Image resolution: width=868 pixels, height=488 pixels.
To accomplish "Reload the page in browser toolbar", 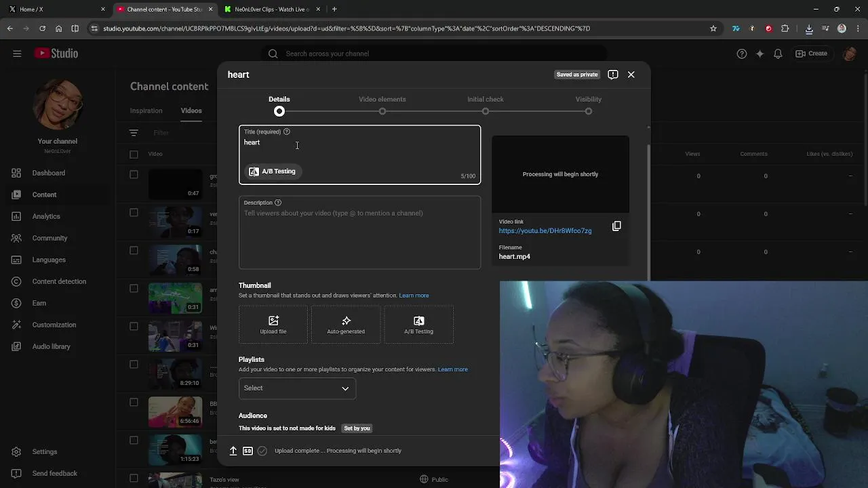I will [42, 28].
